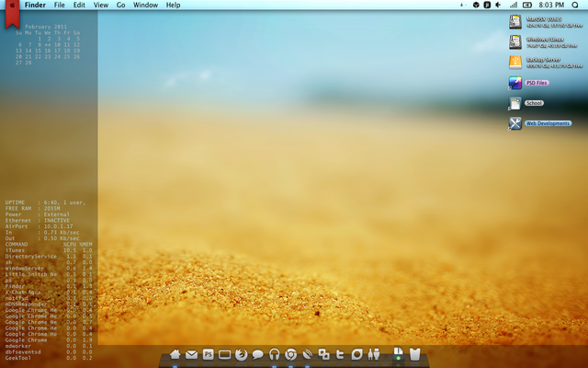Open the Twitter app icon in dock
Screen dimensions: 588x368
coord(341,354)
